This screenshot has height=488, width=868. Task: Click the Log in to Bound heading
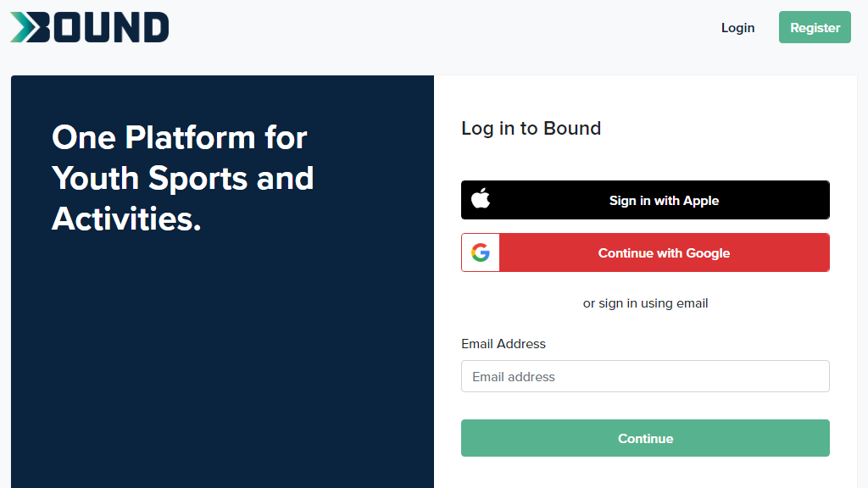tap(531, 129)
